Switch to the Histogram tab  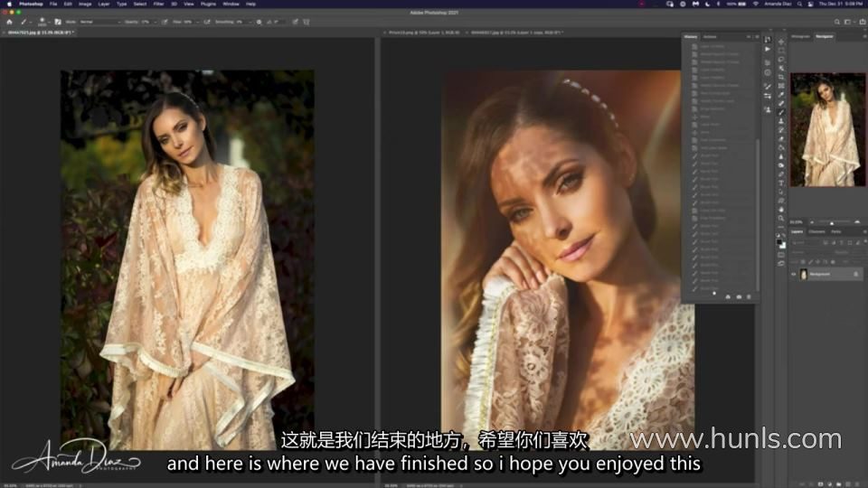800,36
